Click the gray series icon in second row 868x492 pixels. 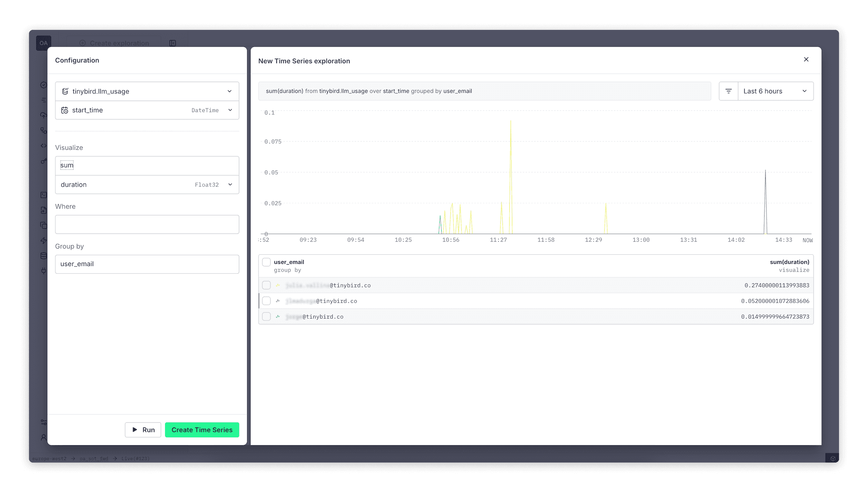tap(278, 301)
